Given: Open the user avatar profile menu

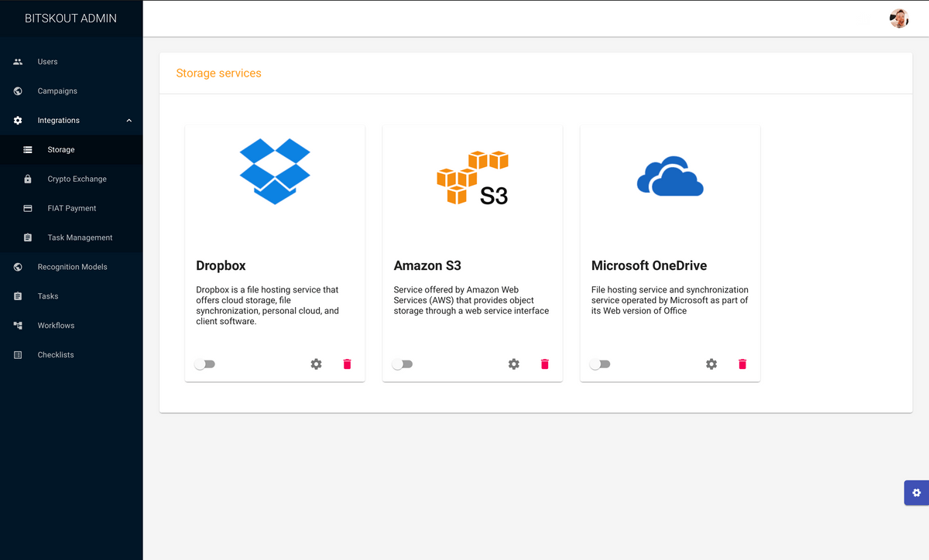Looking at the screenshot, I should (899, 19).
